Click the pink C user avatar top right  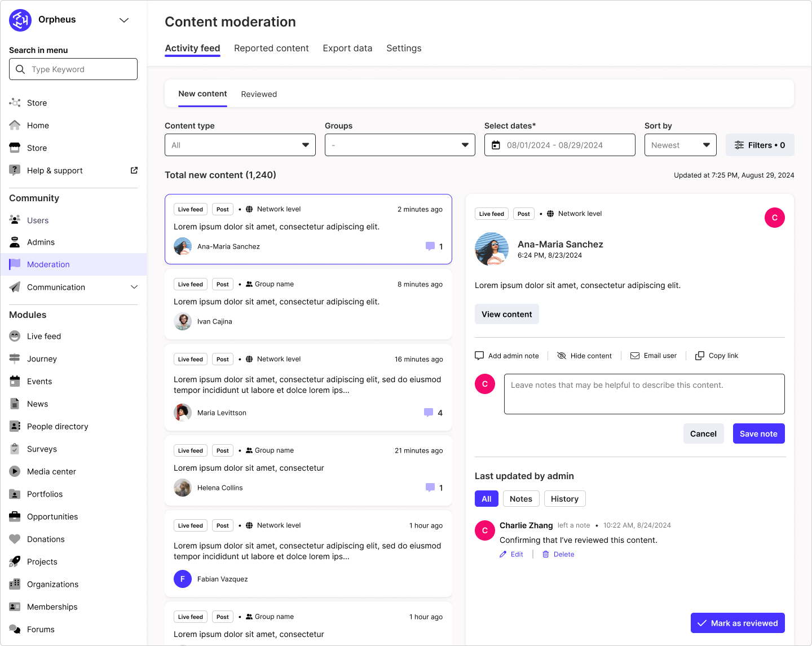point(775,218)
